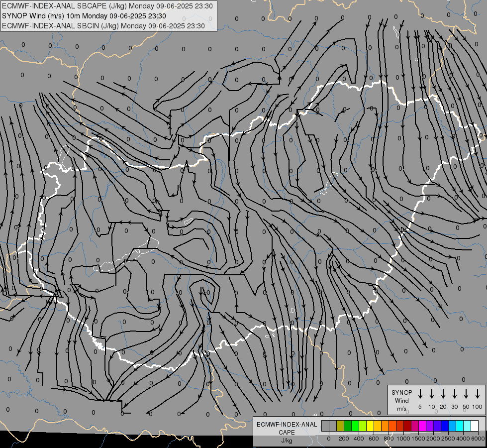This screenshot has width=487, height=448.
Task: Click the 30 label in wind legend
Action: point(454,407)
